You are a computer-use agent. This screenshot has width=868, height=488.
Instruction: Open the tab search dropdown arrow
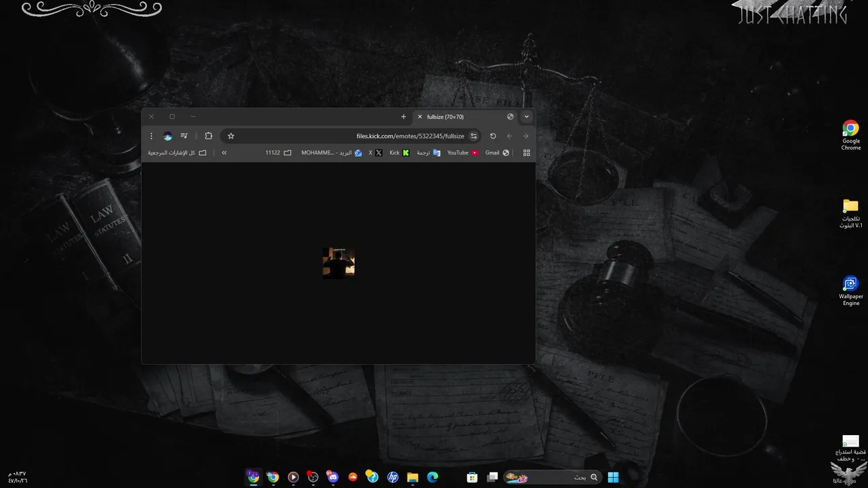click(526, 117)
